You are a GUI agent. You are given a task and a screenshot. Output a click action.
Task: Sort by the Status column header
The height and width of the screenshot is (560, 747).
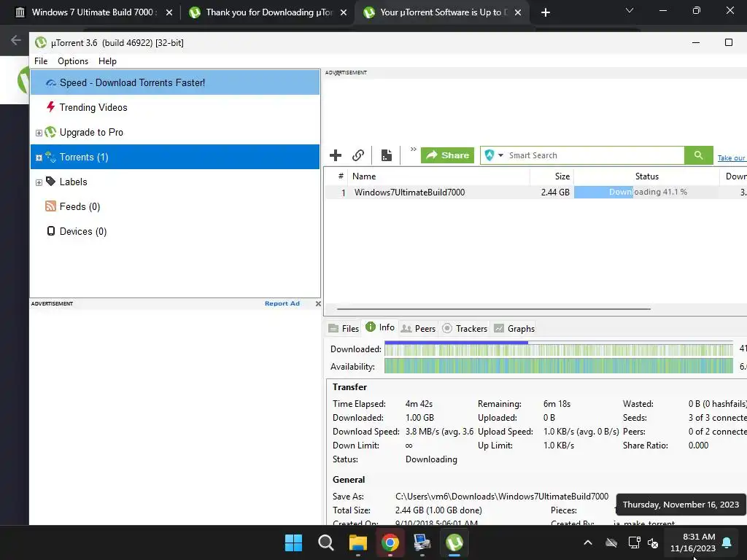(646, 176)
